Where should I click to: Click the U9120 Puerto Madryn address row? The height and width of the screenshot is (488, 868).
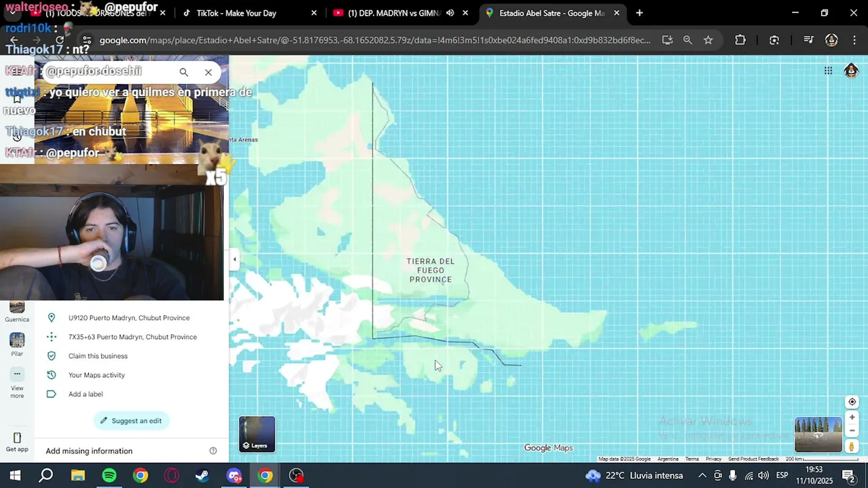coord(132,318)
